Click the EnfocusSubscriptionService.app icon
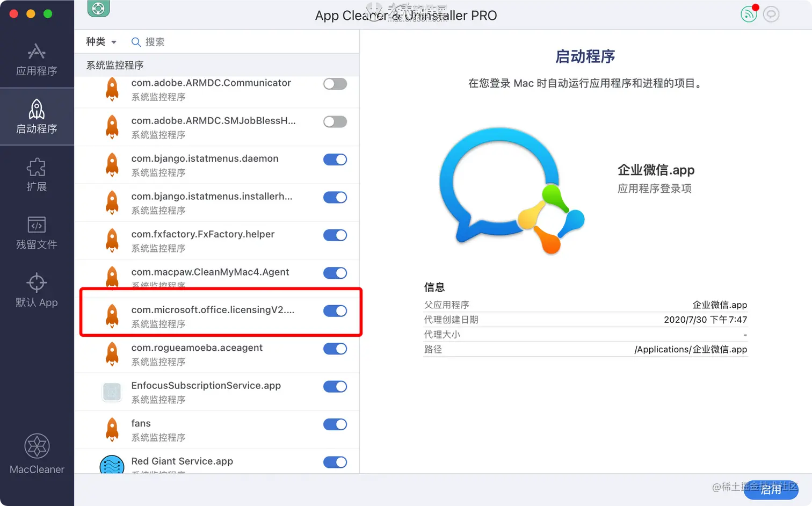 click(112, 392)
